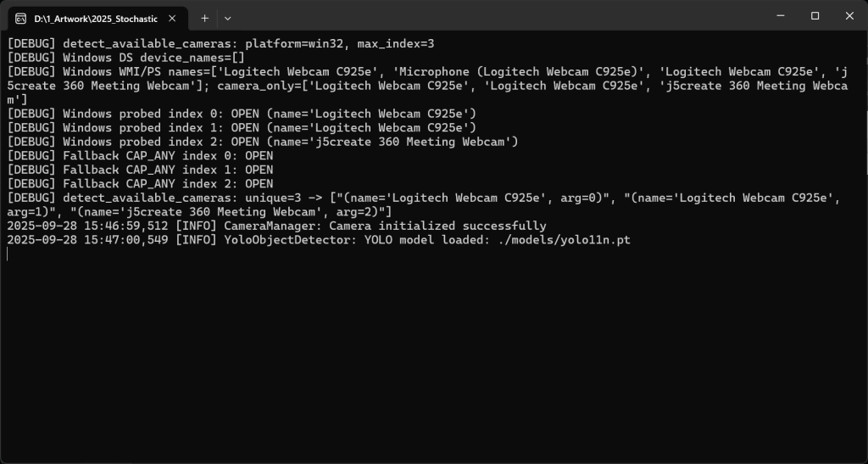The height and width of the screenshot is (464, 868).
Task: Click the 'Windows probed index 1: OPEN' line
Action: [161, 128]
